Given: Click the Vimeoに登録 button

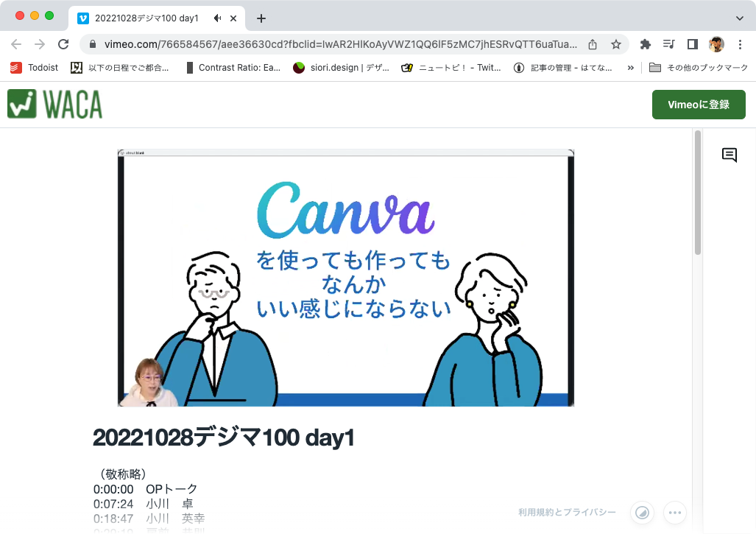Looking at the screenshot, I should (699, 104).
